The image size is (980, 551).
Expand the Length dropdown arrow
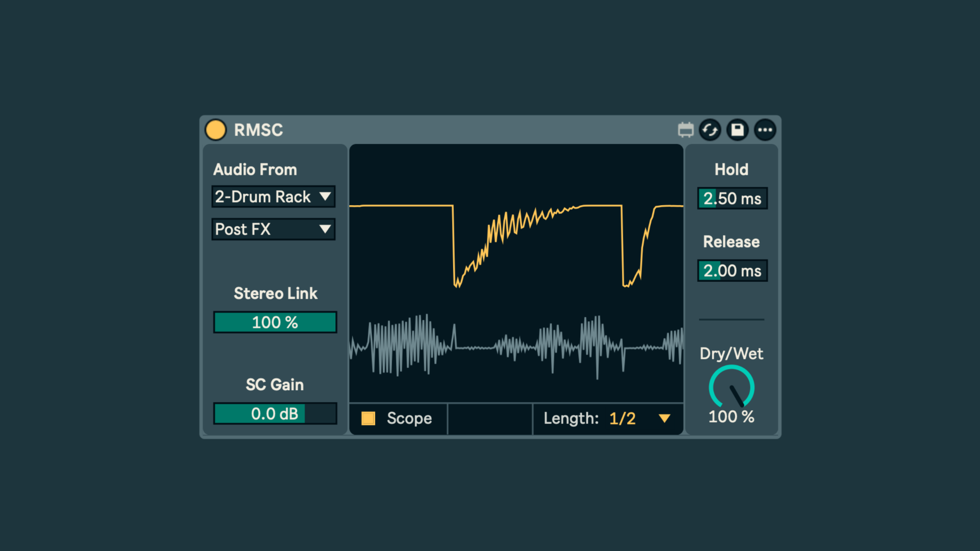pos(664,418)
